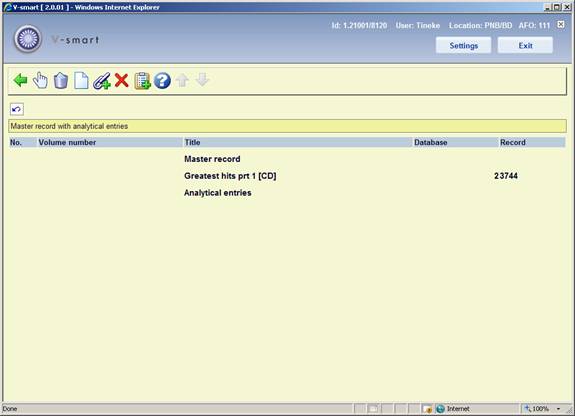Click the Exit button

pyautogui.click(x=525, y=45)
